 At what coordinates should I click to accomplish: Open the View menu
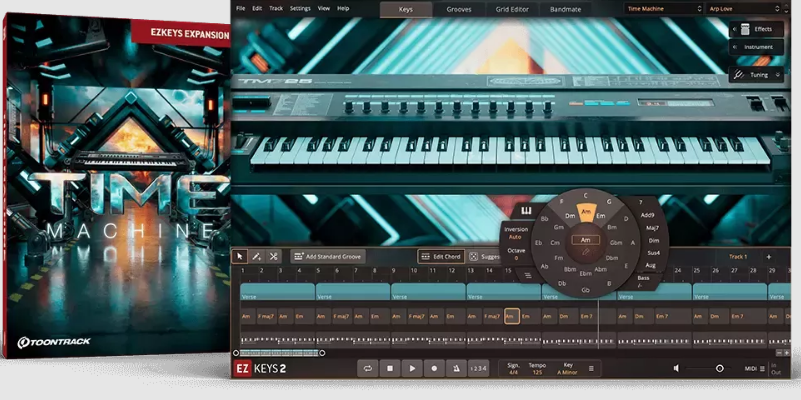pos(324,8)
